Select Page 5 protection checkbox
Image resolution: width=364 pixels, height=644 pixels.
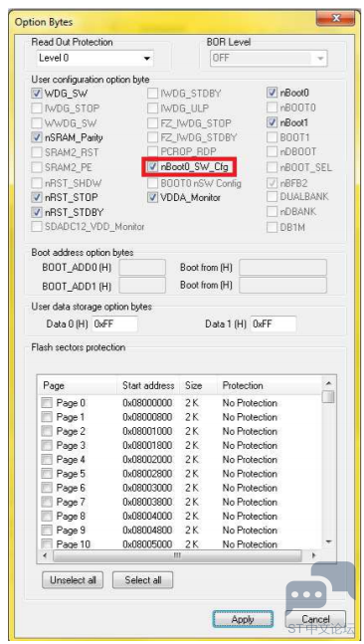pos(47,474)
